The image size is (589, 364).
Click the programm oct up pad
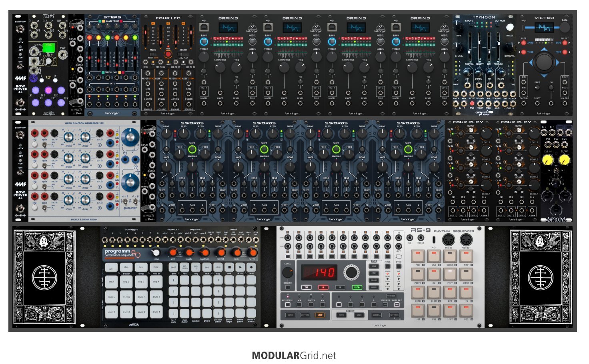196,268
